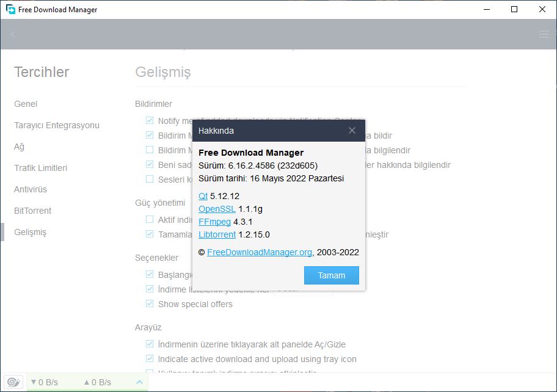Toggle Indicate active download tray icon checkbox

[150, 358]
